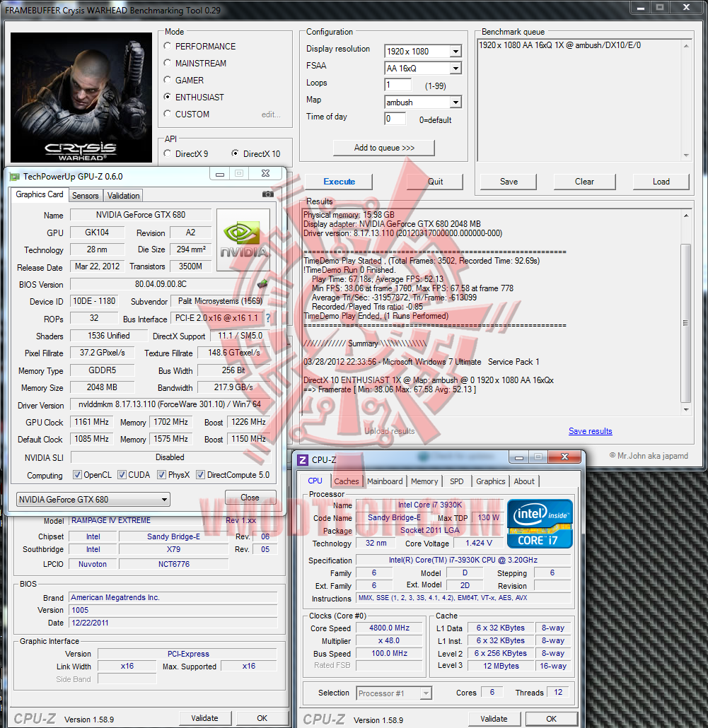Image resolution: width=708 pixels, height=728 pixels.
Task: Click the Core Speed 4800.0 MHz value
Action: pyautogui.click(x=389, y=628)
